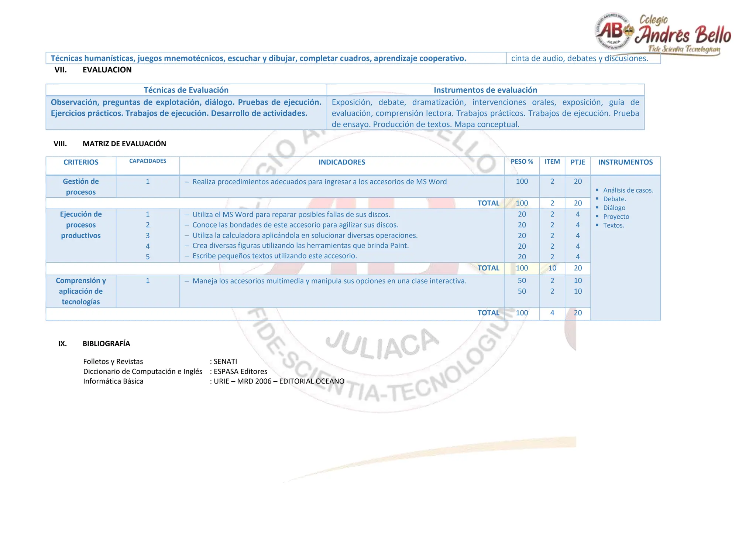Click the PESO % column header
Screen dimensions: 756x535
[x=522, y=161]
